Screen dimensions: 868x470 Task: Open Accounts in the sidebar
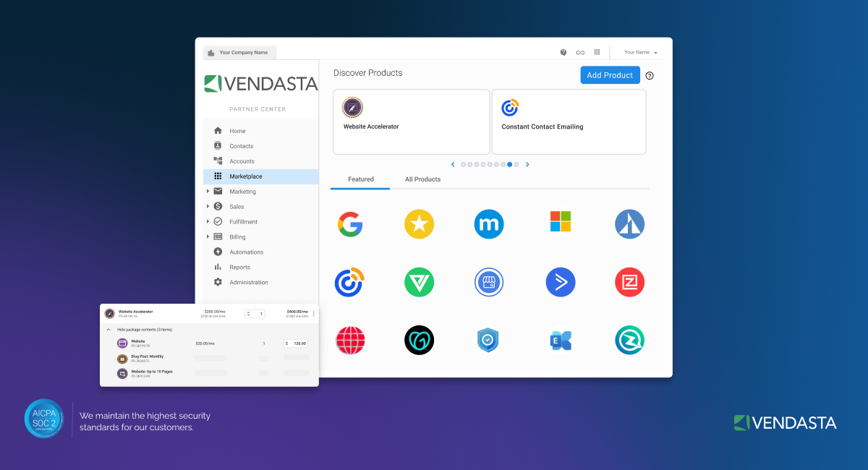[x=260, y=161]
